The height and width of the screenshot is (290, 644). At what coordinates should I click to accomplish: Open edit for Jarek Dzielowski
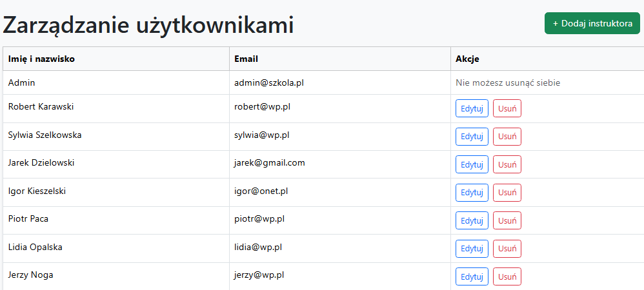[472, 164]
